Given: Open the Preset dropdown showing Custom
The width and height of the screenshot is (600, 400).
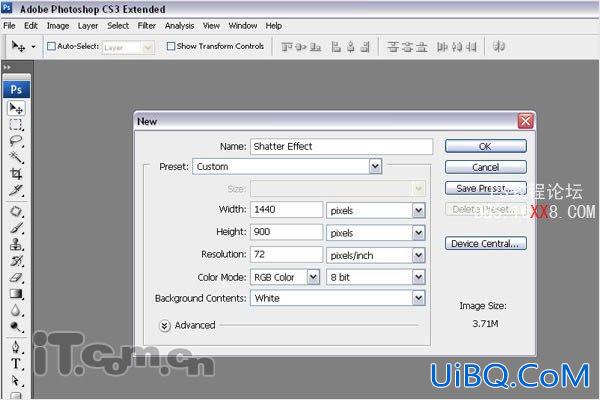Looking at the screenshot, I should click(287, 167).
